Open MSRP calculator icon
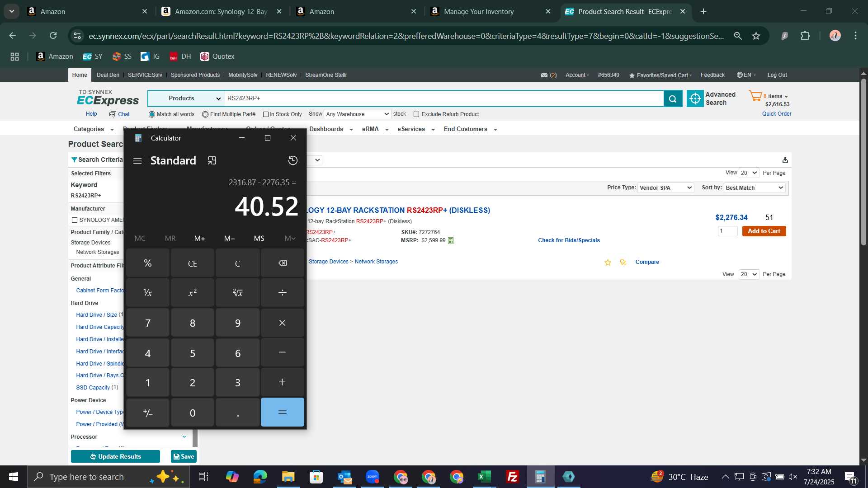Image resolution: width=868 pixels, height=488 pixels. 451,241
